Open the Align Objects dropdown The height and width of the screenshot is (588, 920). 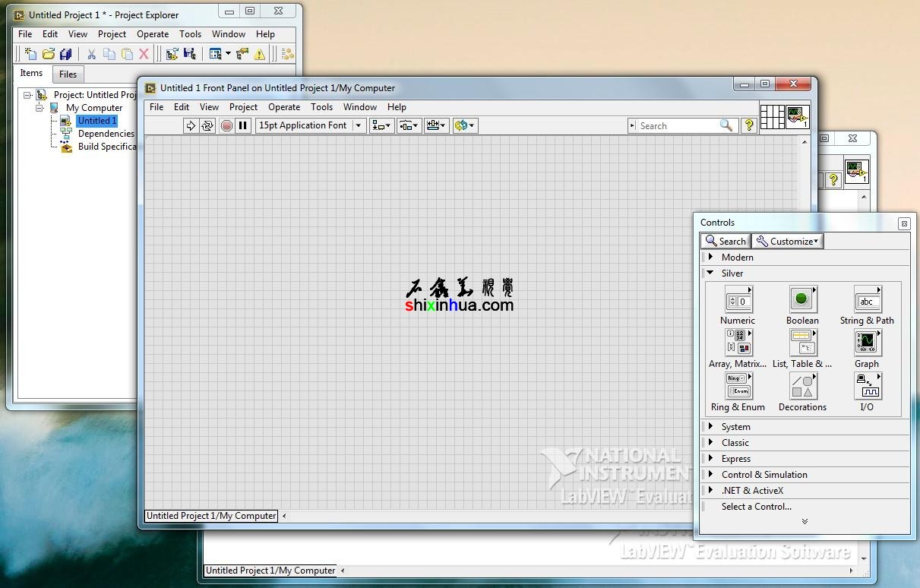[381, 126]
